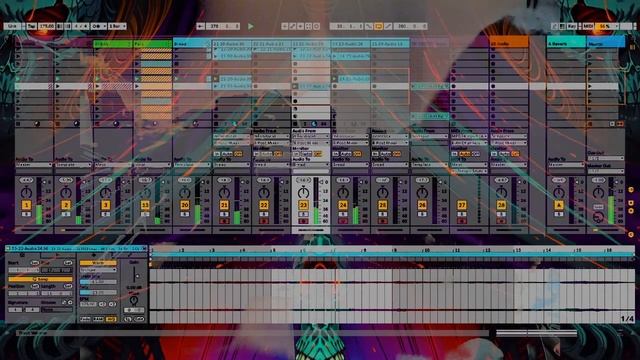Set track 21 monitor to Auto
This screenshot has height=360, width=640.
[227, 154]
